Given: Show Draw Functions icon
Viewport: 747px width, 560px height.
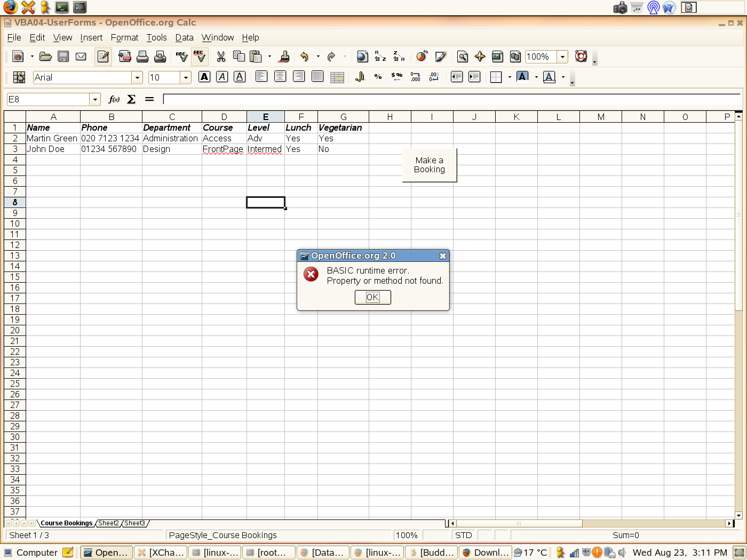Looking at the screenshot, I should click(x=440, y=57).
